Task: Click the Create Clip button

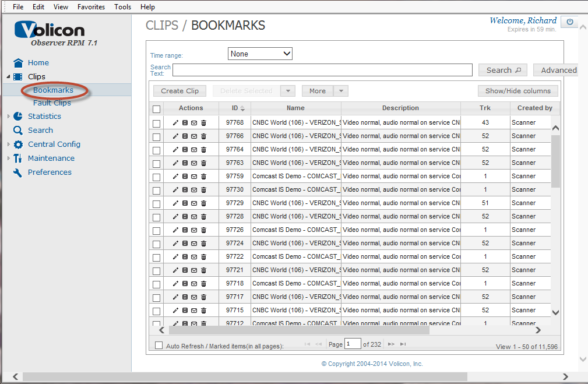Action: tap(179, 91)
